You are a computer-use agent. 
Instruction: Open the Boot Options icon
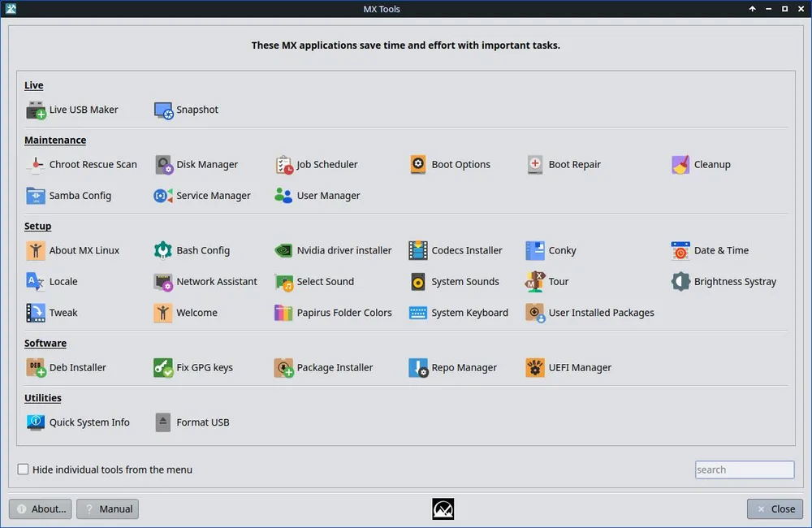pyautogui.click(x=418, y=165)
